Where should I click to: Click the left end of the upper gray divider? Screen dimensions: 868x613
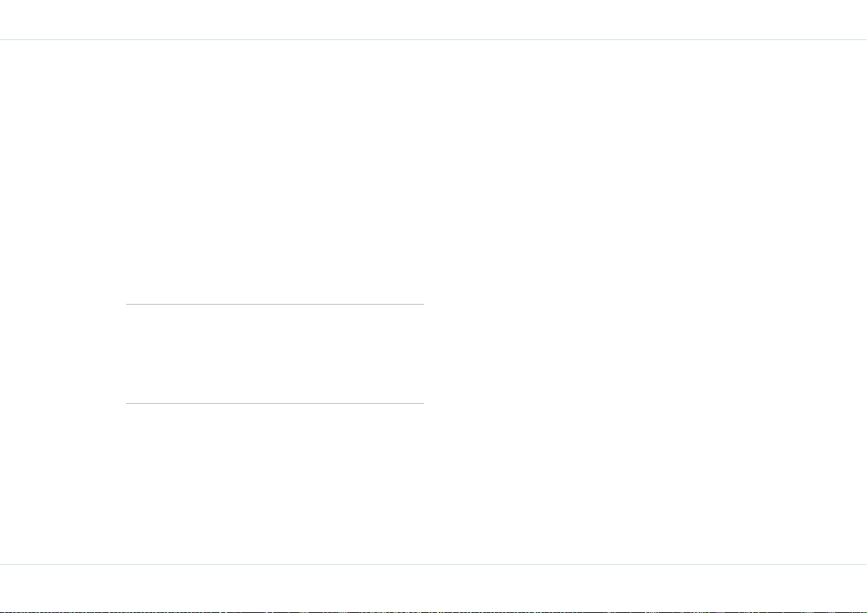point(128,304)
